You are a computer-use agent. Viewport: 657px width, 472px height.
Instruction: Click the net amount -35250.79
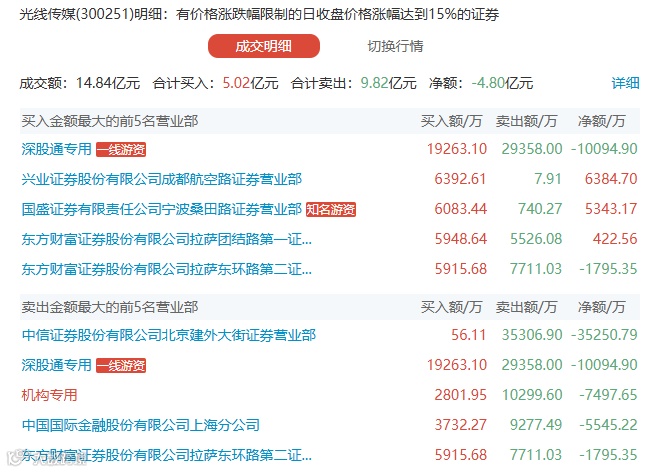point(604,335)
